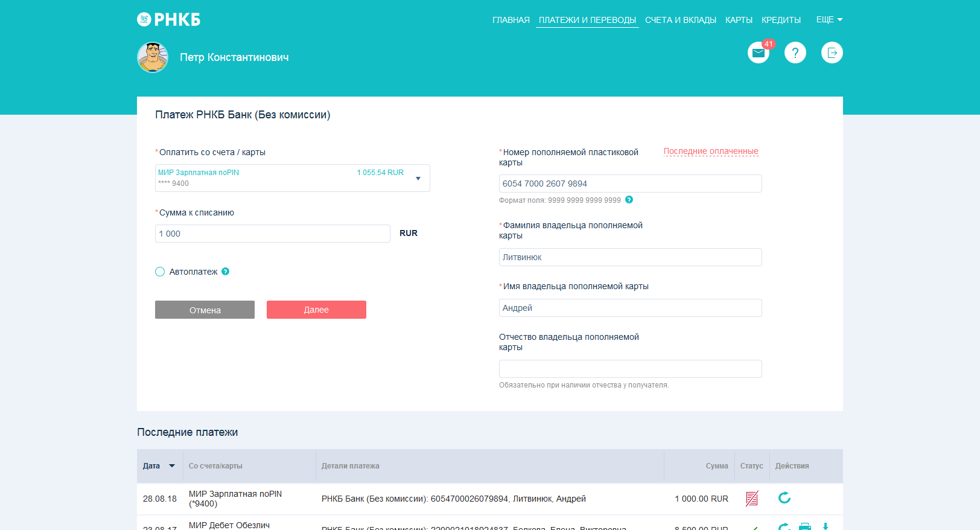The width and height of the screenshot is (980, 530).
Task: Open the Последние оплаченные link
Action: coord(711,152)
